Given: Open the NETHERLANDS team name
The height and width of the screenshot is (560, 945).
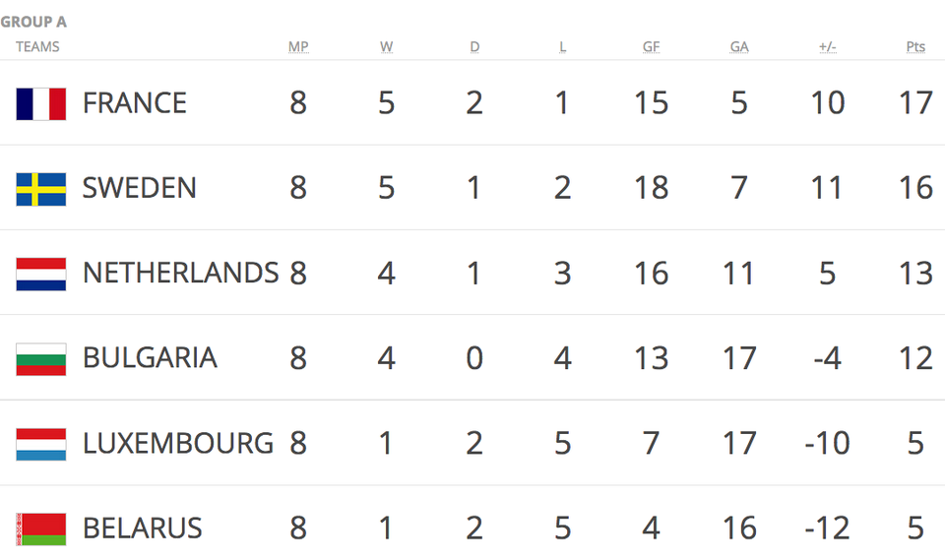Looking at the screenshot, I should [x=181, y=273].
